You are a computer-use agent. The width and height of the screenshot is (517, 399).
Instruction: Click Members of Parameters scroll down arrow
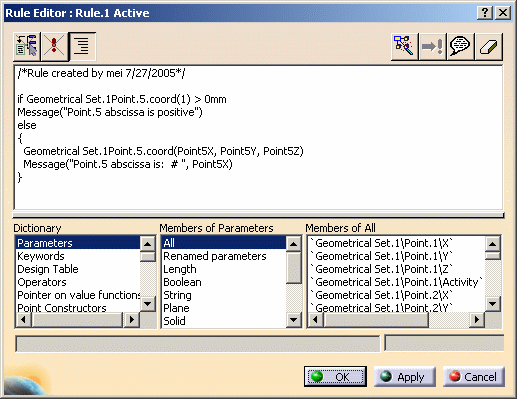(294, 320)
